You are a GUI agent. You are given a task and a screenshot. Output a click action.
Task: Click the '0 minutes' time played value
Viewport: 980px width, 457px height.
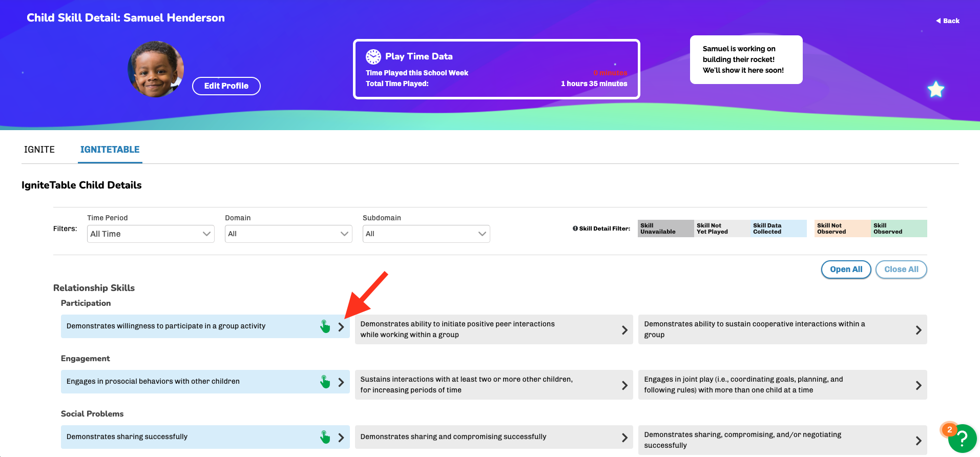[610, 73]
